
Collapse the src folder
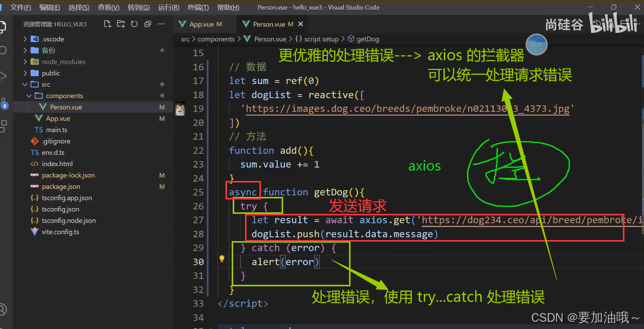coord(25,84)
